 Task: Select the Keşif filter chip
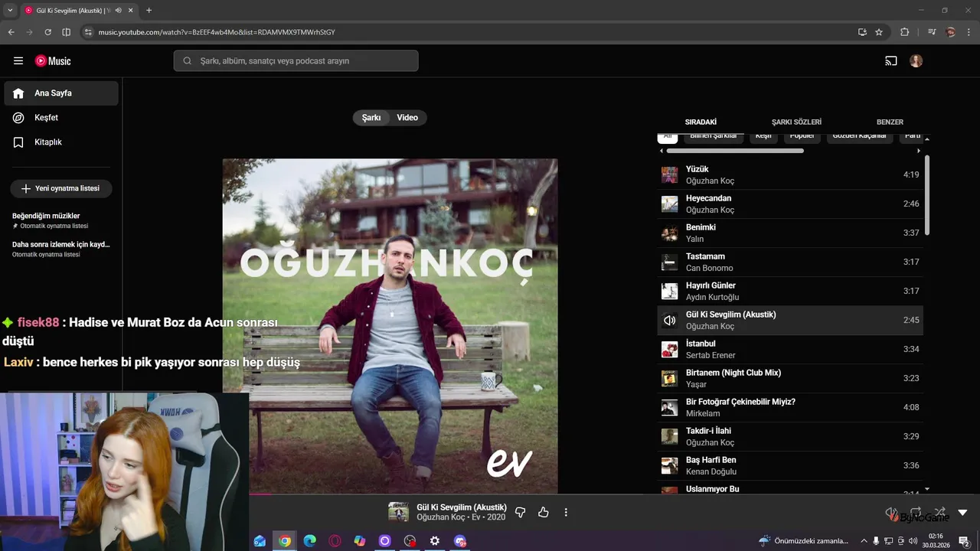click(763, 137)
